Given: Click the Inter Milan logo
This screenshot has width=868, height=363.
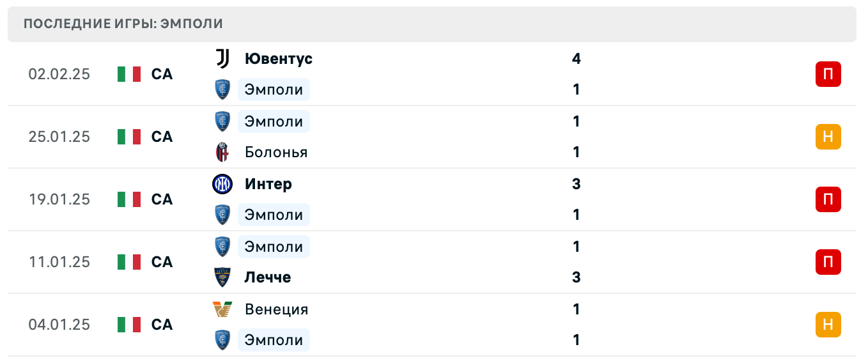Looking at the screenshot, I should coord(222,184).
